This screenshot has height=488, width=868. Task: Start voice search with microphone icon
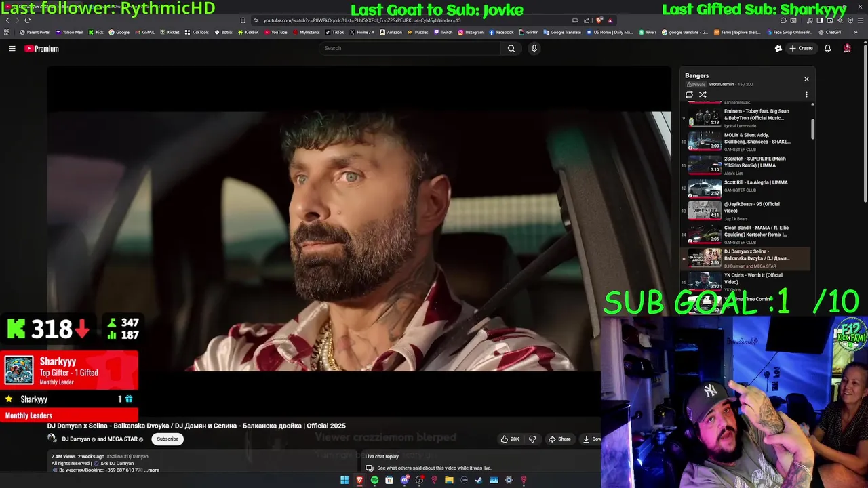[534, 48]
